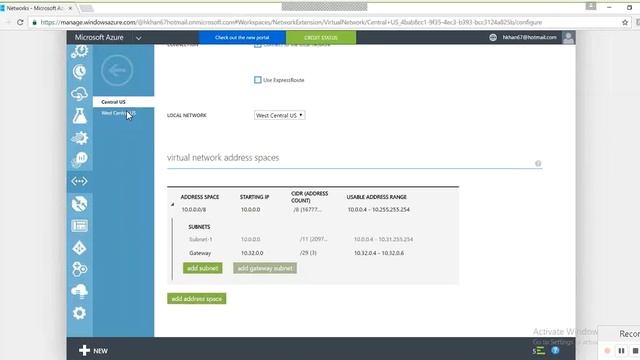Click the lock icon in address bar
The image size is (640, 360).
click(35, 22)
